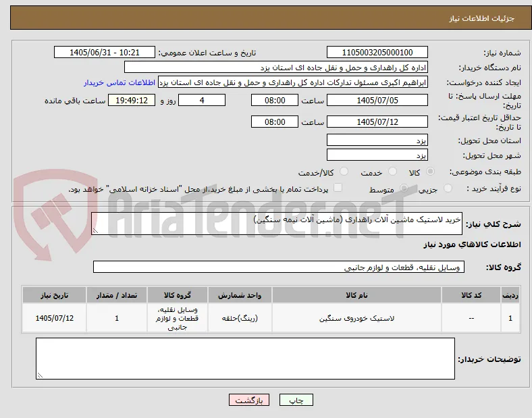Click the گروه کالا field
The image size is (532, 418).
coord(279,267)
